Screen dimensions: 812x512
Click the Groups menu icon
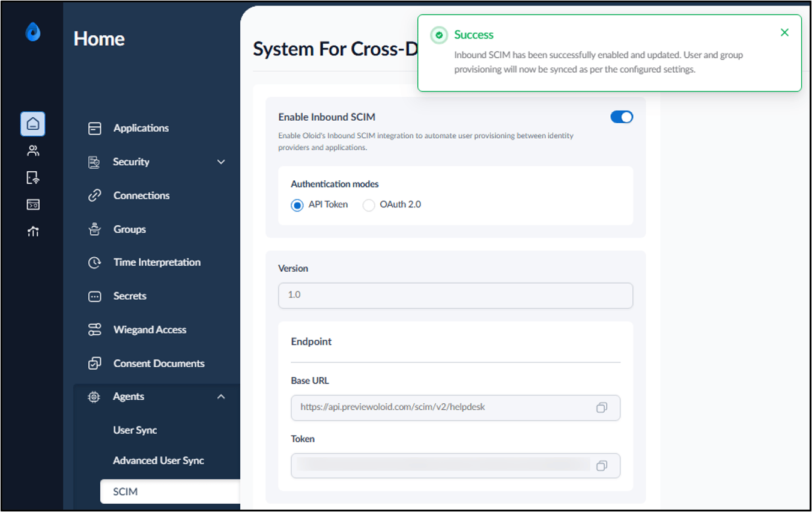(95, 229)
